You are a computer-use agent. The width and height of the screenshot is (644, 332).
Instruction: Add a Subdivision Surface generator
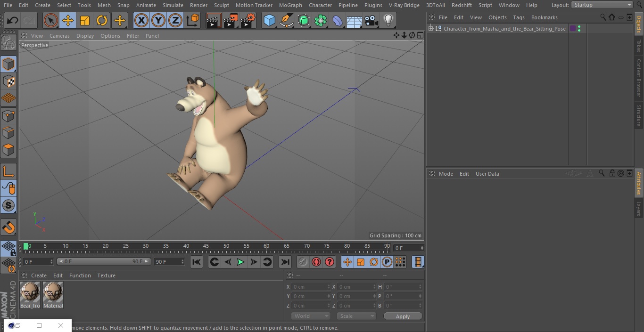click(x=304, y=20)
